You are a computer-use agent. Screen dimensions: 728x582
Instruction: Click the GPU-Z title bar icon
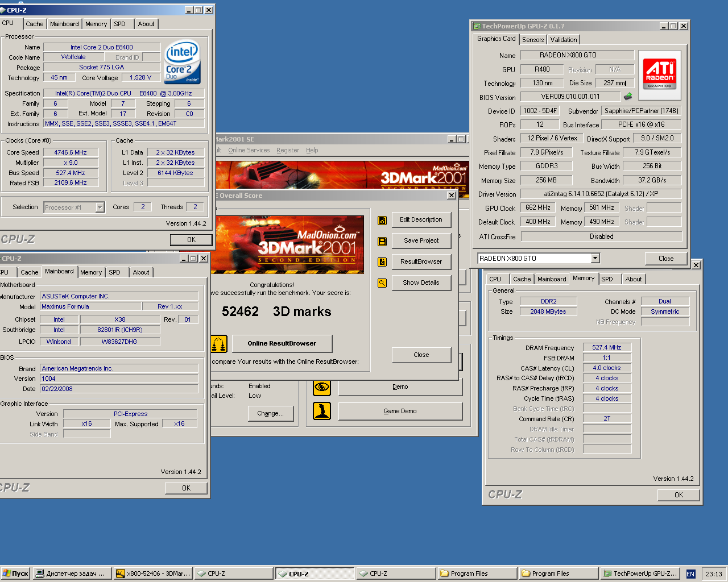coord(477,26)
